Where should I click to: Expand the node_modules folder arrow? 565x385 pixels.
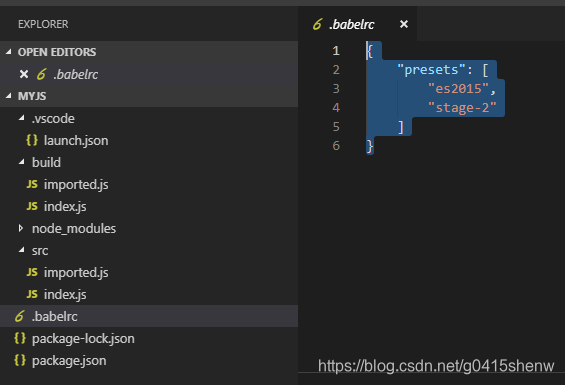(21, 228)
